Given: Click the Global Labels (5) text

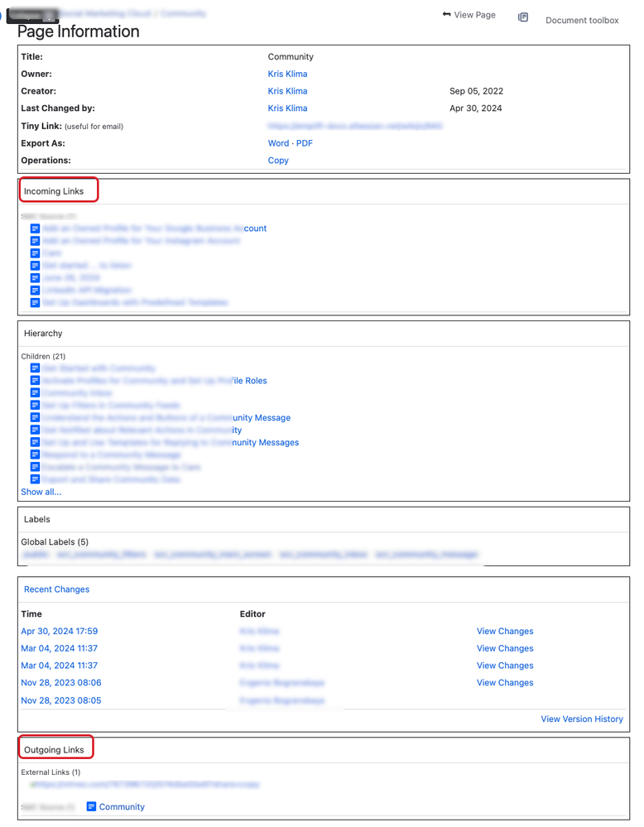Looking at the screenshot, I should coord(55,541).
